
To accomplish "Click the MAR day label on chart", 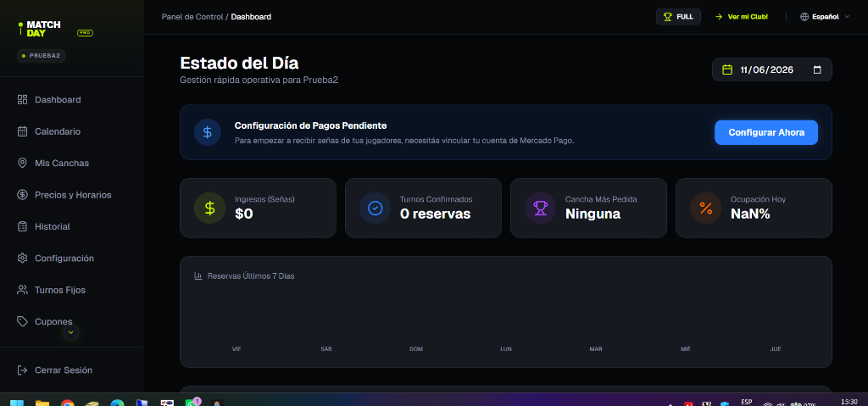I will (x=596, y=349).
